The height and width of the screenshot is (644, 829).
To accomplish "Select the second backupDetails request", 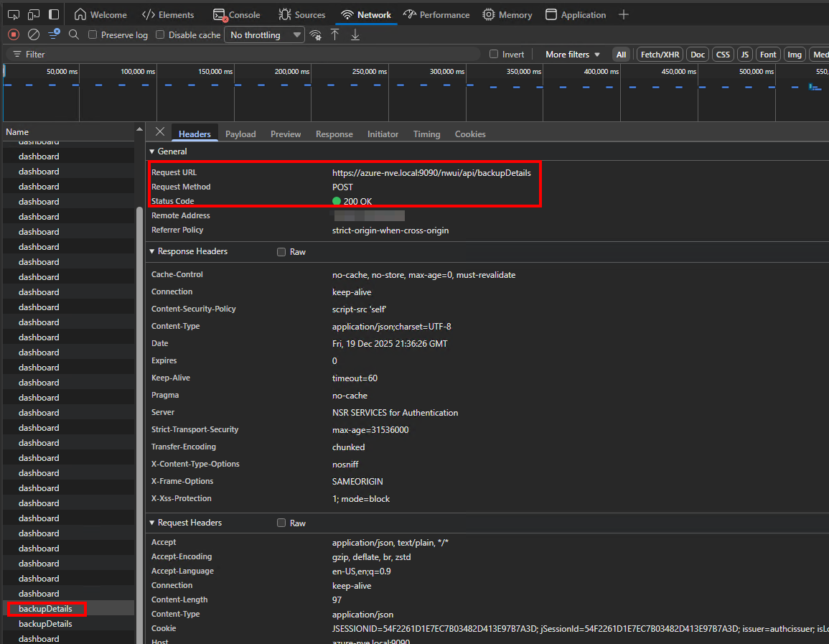I will pos(45,624).
